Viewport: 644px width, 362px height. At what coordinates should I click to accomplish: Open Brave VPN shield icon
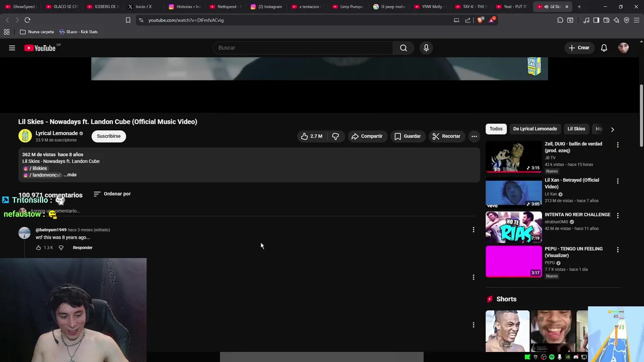pos(626,20)
